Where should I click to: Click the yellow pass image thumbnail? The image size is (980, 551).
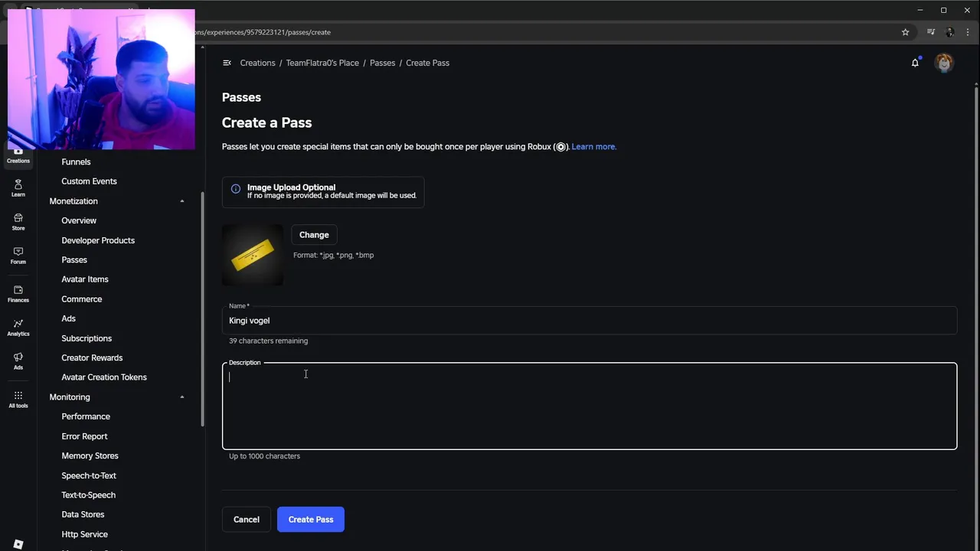(253, 255)
